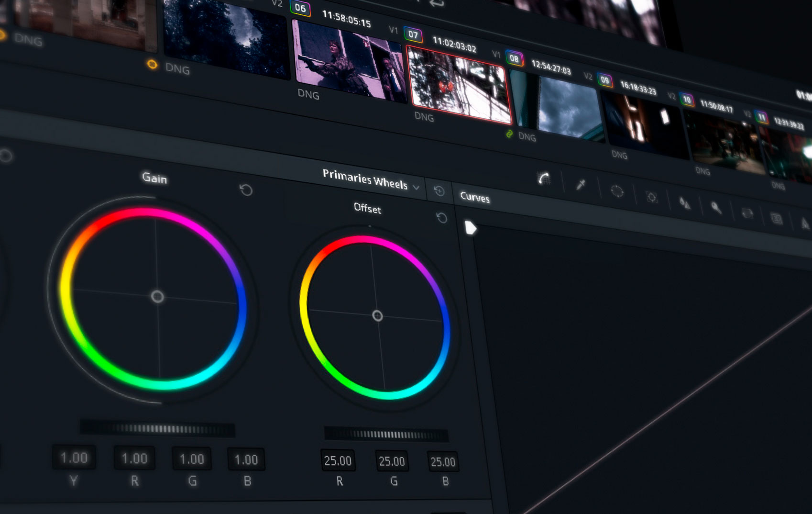Click the DNG label under clip 07
Image resolution: width=812 pixels, height=514 pixels.
click(x=424, y=116)
